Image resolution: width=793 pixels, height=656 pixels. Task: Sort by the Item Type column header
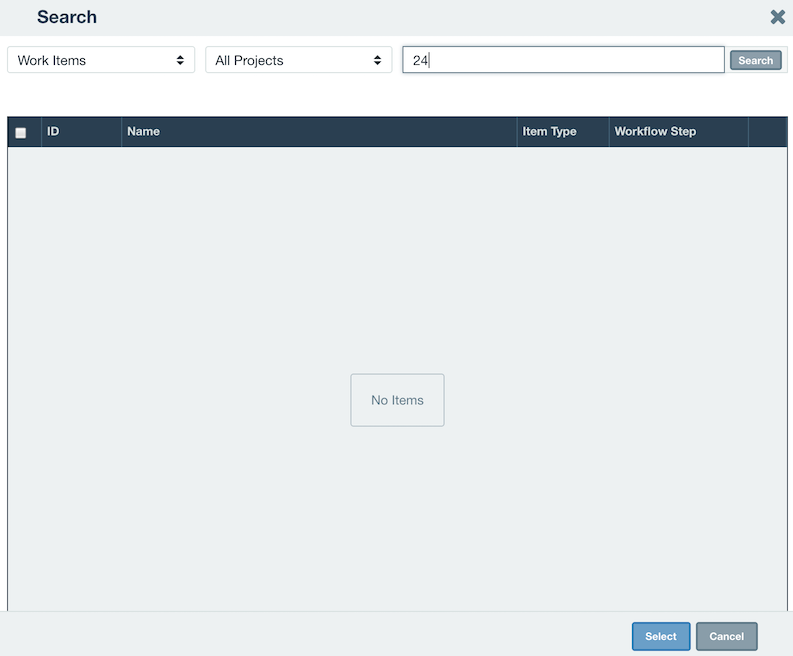[x=563, y=132]
